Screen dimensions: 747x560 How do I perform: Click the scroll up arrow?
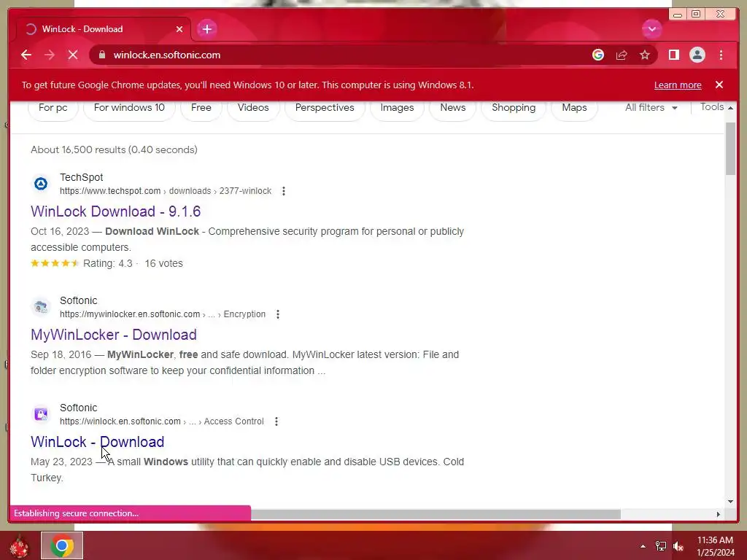tap(730, 108)
